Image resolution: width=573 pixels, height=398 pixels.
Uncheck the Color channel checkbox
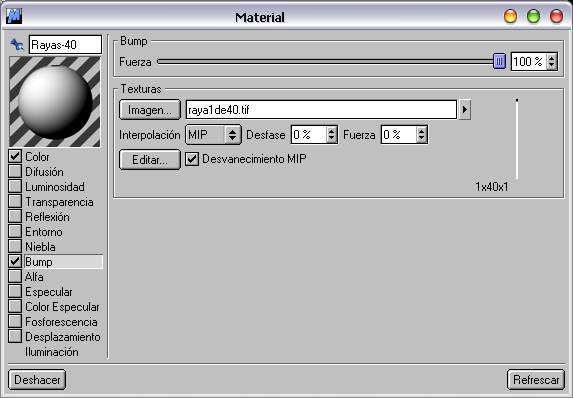point(15,156)
